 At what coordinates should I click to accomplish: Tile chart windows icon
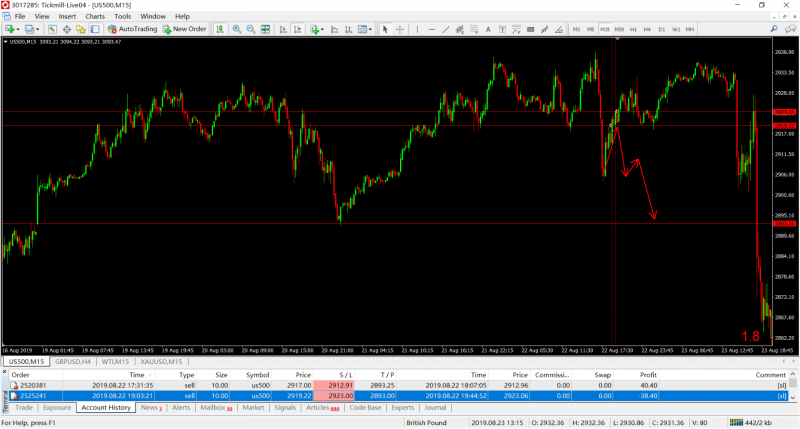pyautogui.click(x=265, y=29)
